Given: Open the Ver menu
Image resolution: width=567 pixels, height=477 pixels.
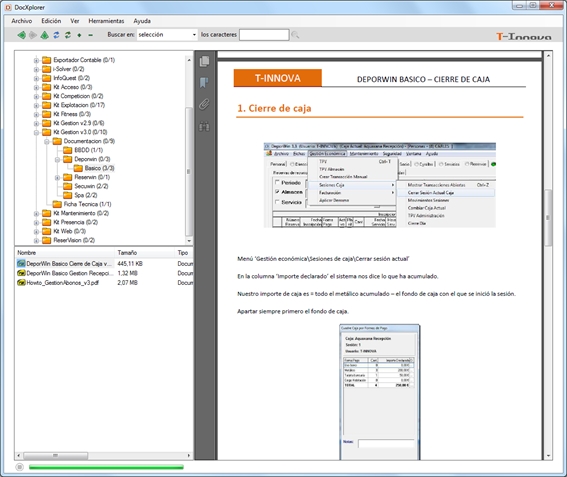Looking at the screenshot, I should [x=75, y=21].
